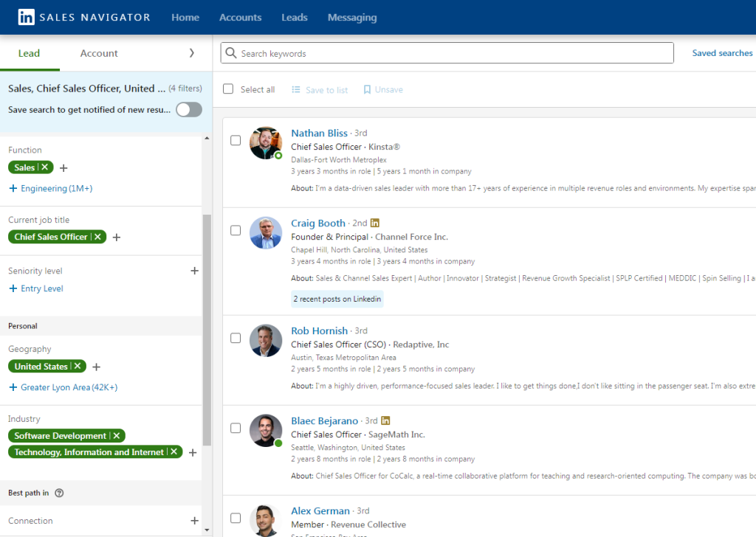This screenshot has width=756, height=537.
Task: Remove the Software Development industry filter
Action: tap(117, 436)
